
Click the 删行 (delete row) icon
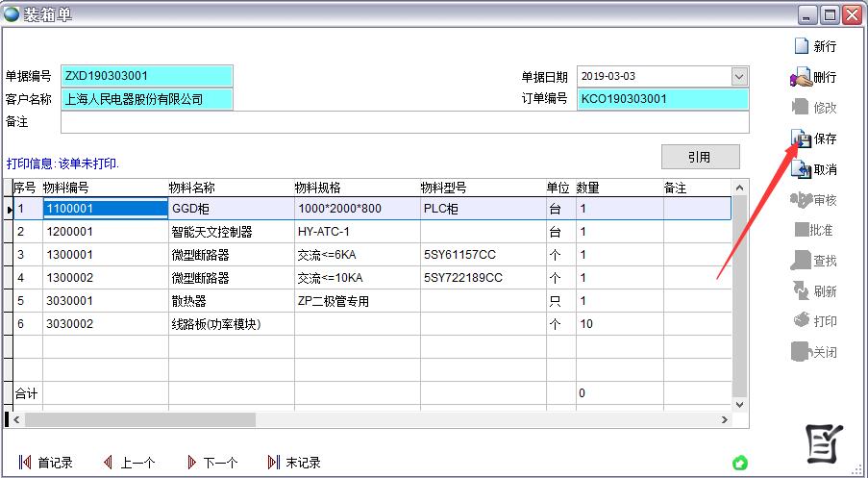(801, 77)
